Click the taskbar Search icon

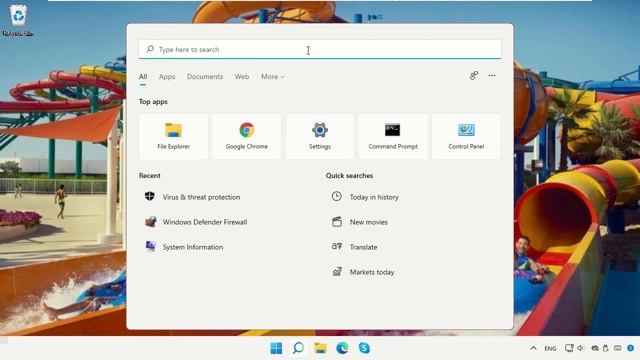(298, 348)
